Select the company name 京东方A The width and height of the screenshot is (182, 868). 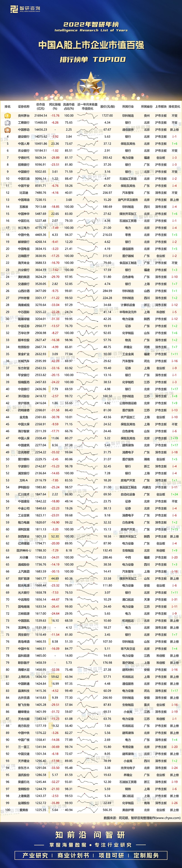(24, 768)
